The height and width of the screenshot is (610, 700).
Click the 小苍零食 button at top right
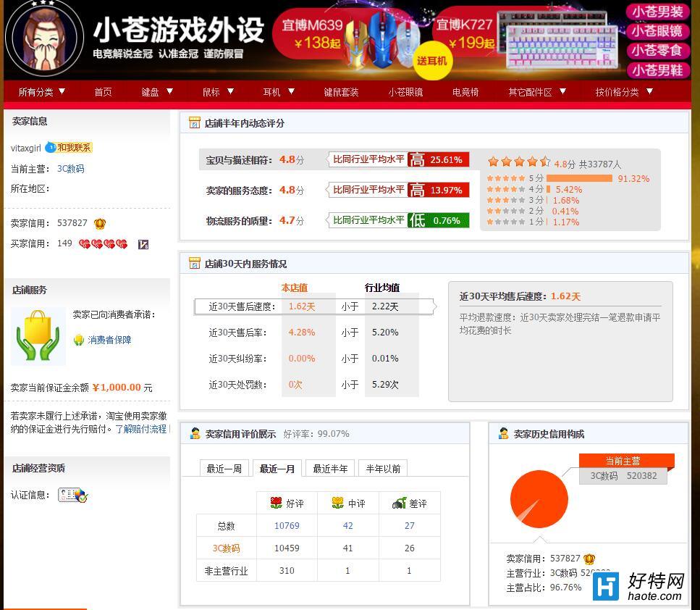pos(657,50)
